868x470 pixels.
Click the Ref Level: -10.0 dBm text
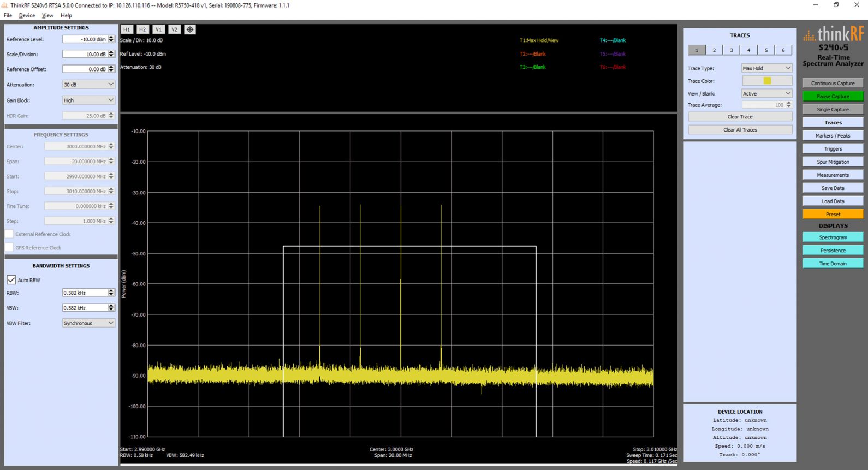pyautogui.click(x=143, y=54)
